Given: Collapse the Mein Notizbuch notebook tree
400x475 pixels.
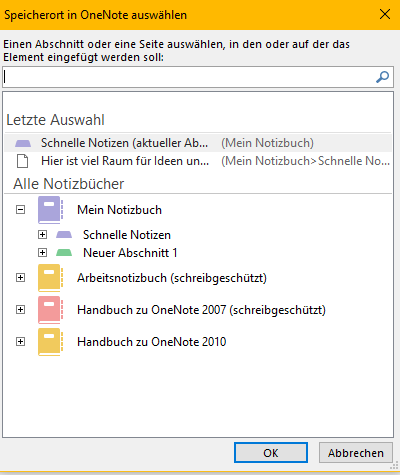Looking at the screenshot, I should pyautogui.click(x=21, y=210).
